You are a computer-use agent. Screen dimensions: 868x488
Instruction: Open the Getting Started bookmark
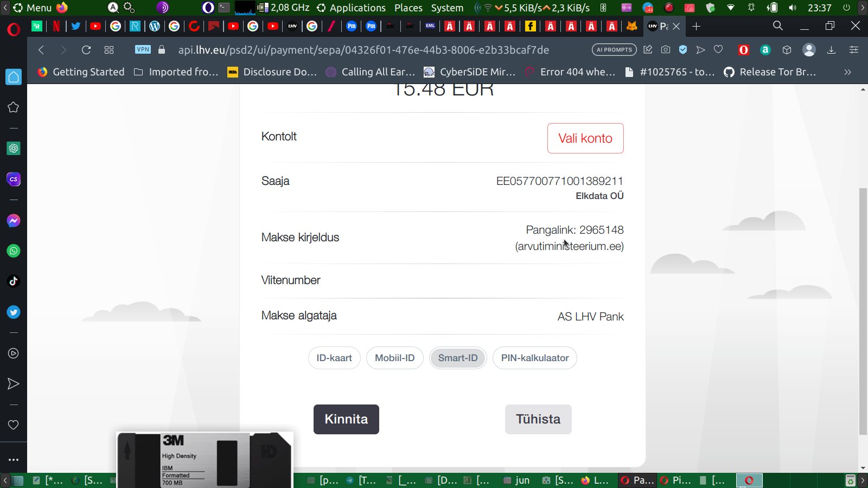pos(81,72)
